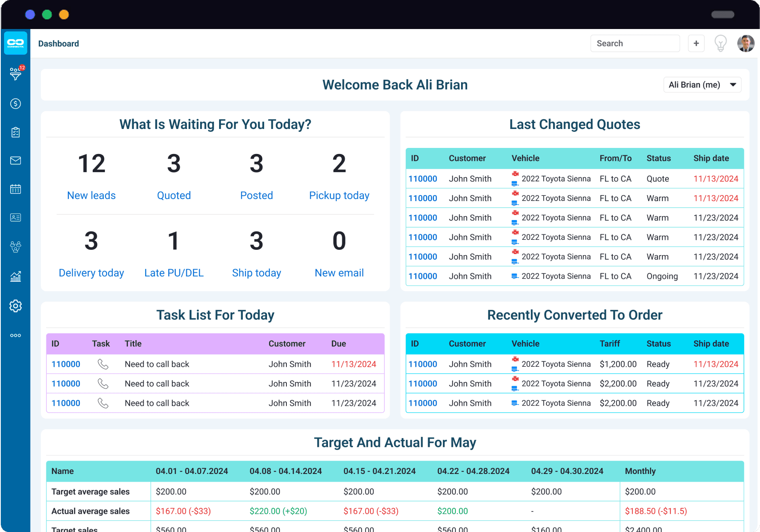Click the Target average sales row label
The width and height of the screenshot is (760, 532).
click(x=90, y=492)
